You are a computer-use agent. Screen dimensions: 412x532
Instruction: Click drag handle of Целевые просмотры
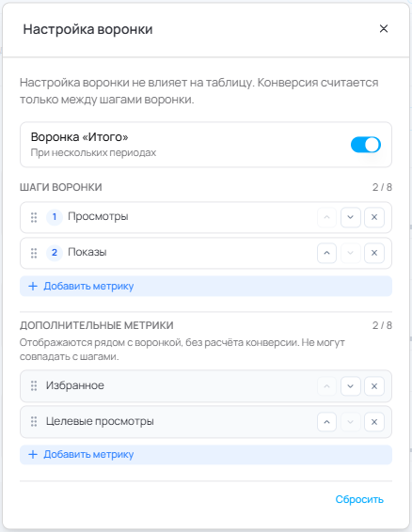point(34,421)
